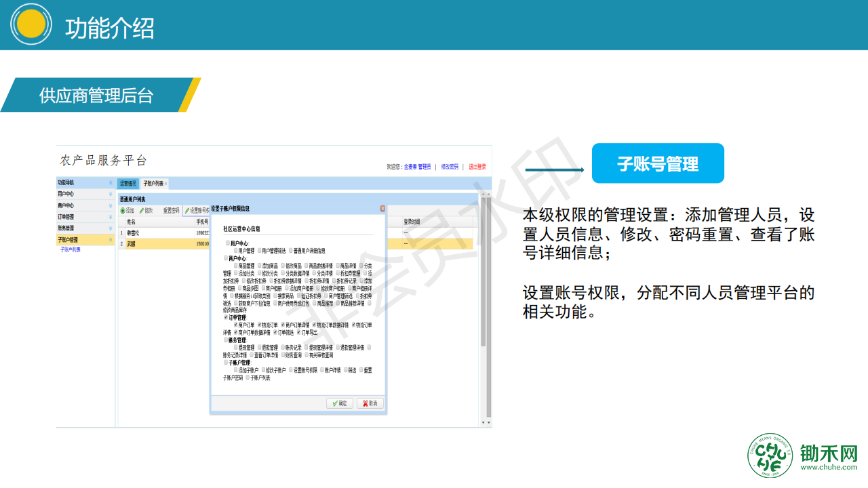The height and width of the screenshot is (488, 868).
Task: Click the green 添加 plus icon
Action: (x=123, y=211)
